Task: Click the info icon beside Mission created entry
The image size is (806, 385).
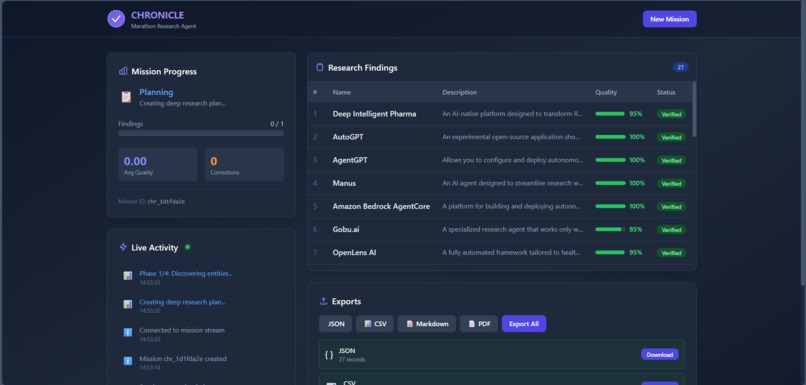Action: [x=127, y=361]
